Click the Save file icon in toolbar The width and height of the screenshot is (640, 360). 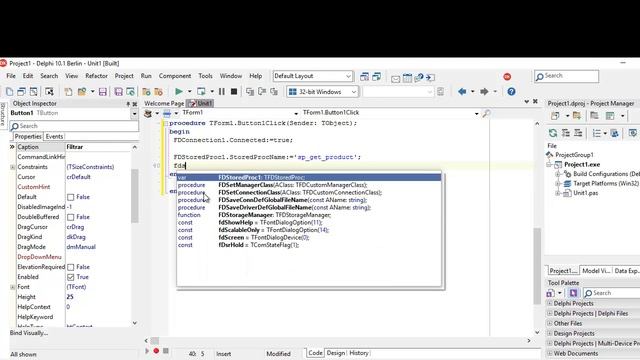(x=103, y=91)
